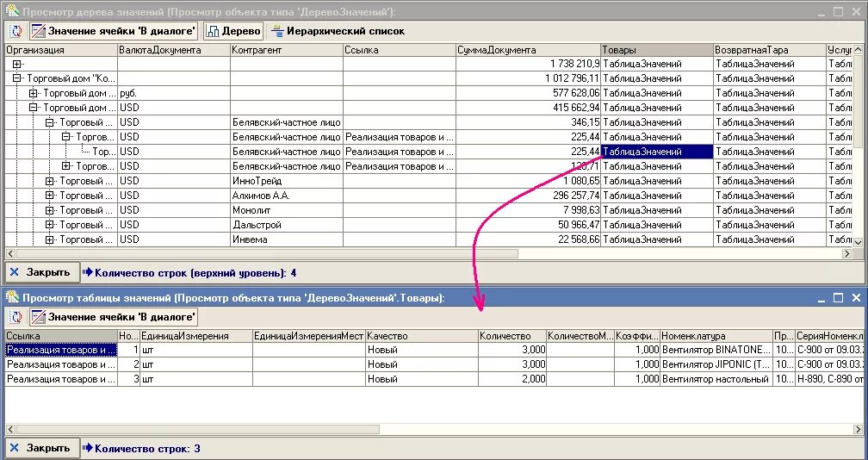The image size is (868, 460).
Task: Click 'Количество строк: 3' status text
Action: [147, 449]
